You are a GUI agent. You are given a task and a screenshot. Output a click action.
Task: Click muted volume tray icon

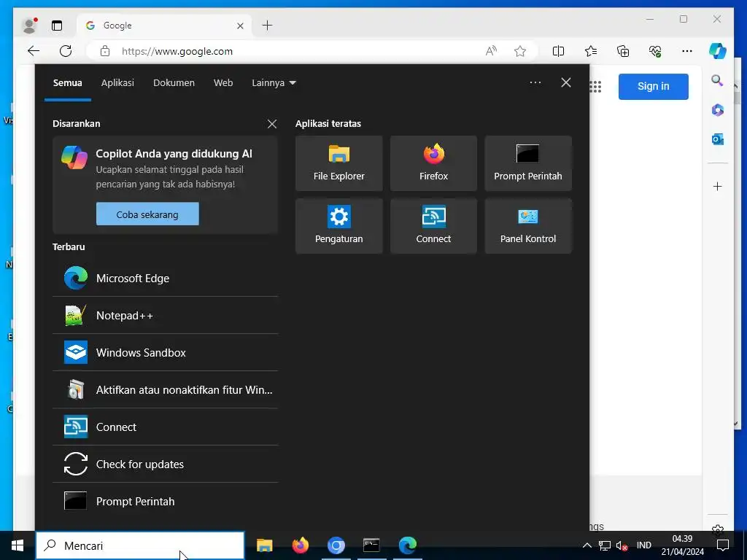coord(622,545)
